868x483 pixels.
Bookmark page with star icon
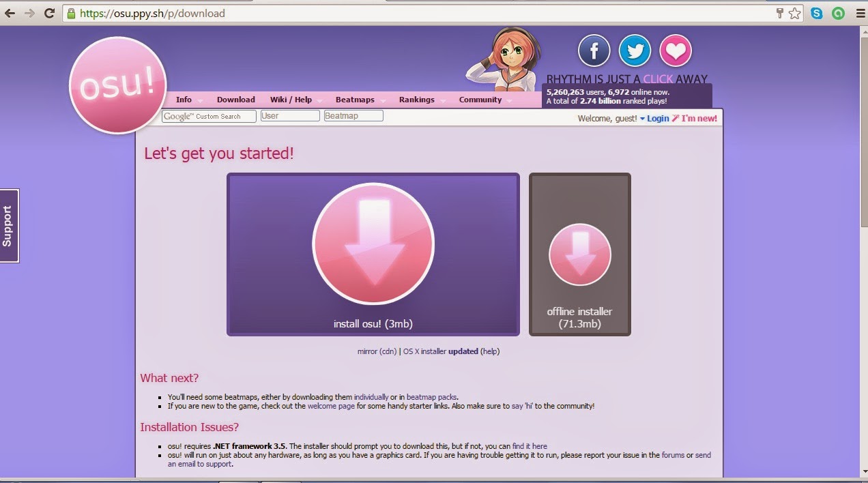coord(794,13)
